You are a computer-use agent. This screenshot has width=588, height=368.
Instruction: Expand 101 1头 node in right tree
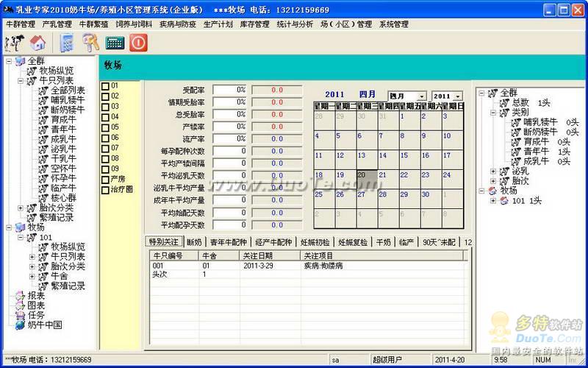493,201
